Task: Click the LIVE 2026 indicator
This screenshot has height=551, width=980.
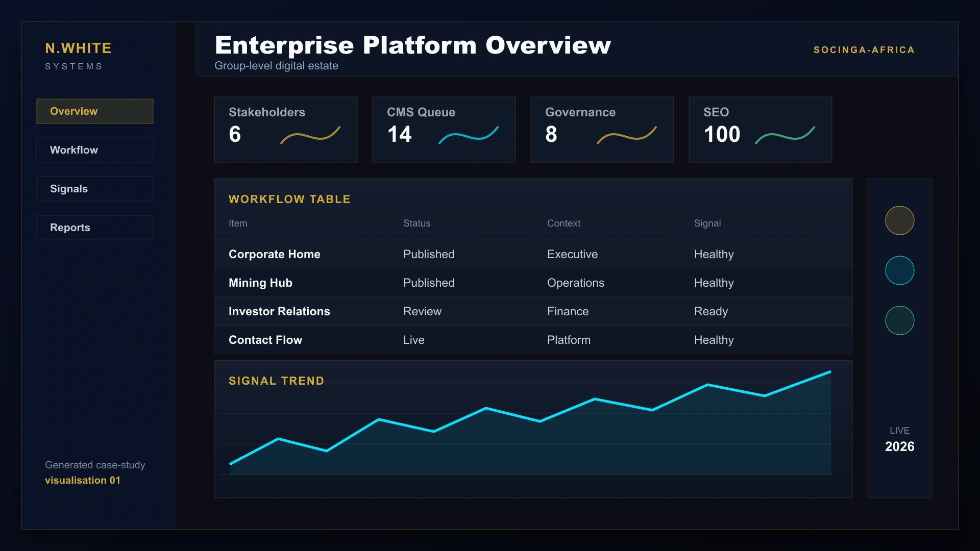Action: 900,439
